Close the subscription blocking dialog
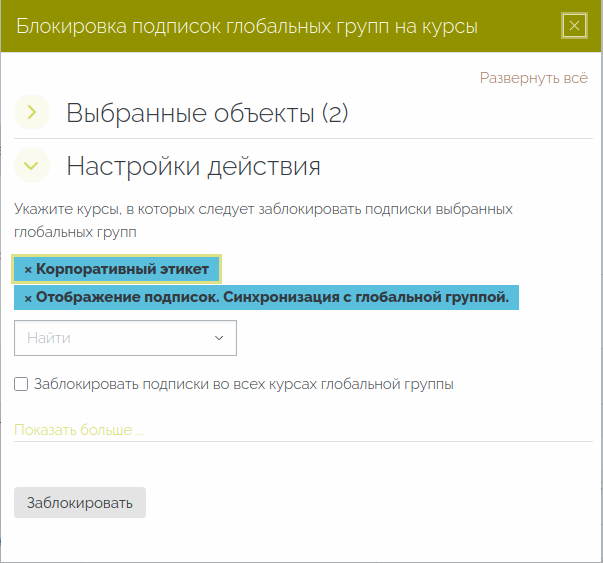 click(x=574, y=26)
